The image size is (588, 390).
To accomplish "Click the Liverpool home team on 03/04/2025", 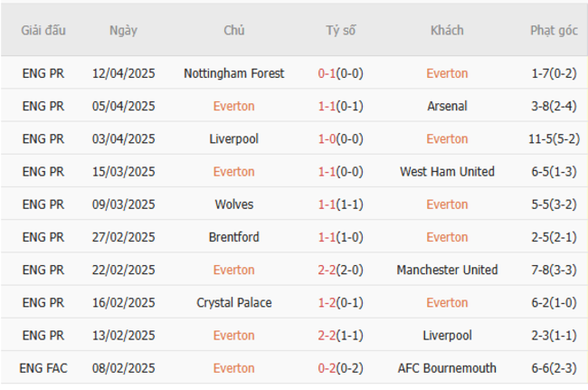I will pos(233,138).
